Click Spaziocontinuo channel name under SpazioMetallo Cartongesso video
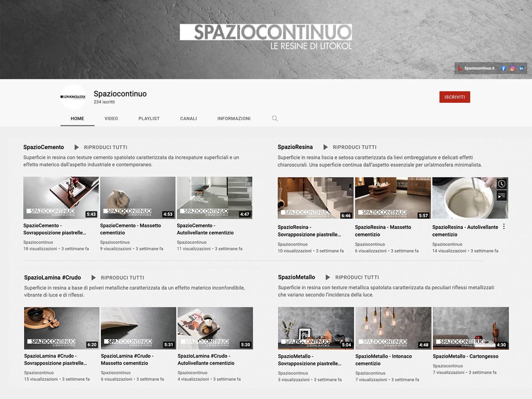 448,366
